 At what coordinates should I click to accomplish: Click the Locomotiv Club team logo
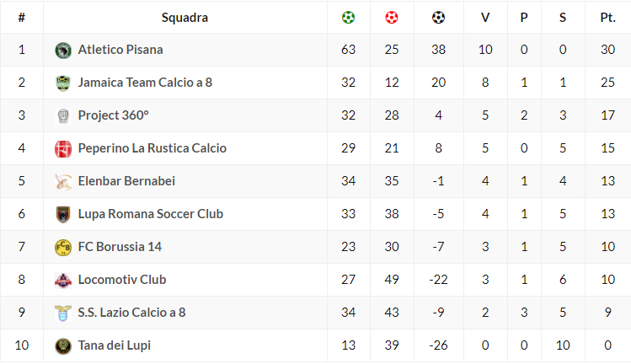[62, 280]
